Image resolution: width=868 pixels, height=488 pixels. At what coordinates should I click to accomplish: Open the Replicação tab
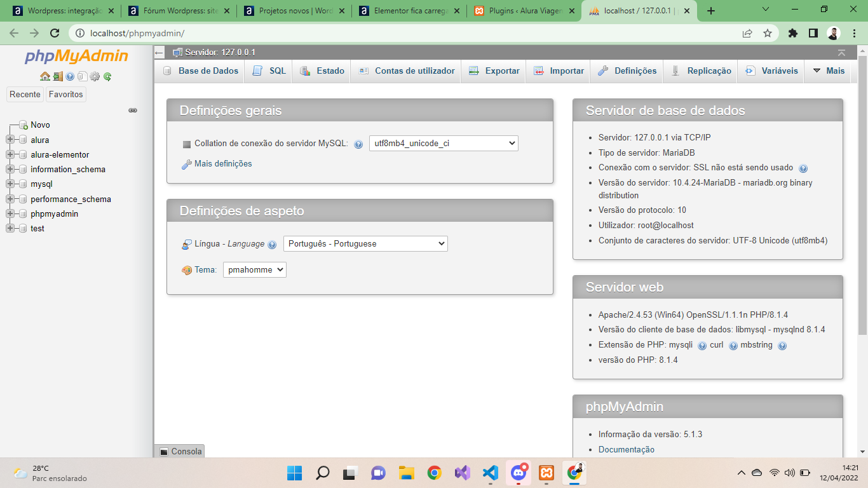coord(700,71)
